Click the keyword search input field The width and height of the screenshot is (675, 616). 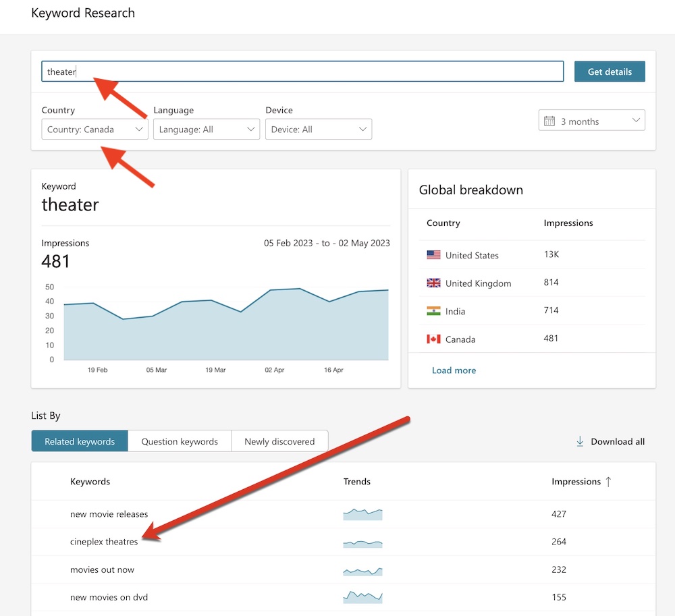tap(302, 72)
